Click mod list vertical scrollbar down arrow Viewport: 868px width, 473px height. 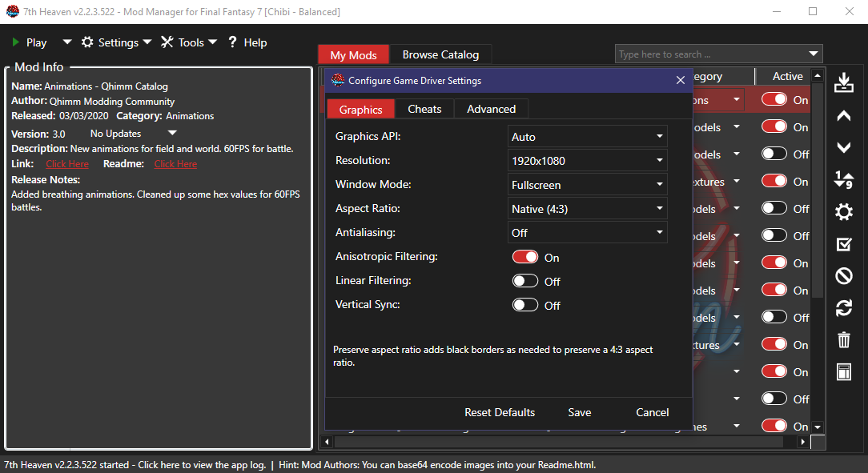[817, 427]
